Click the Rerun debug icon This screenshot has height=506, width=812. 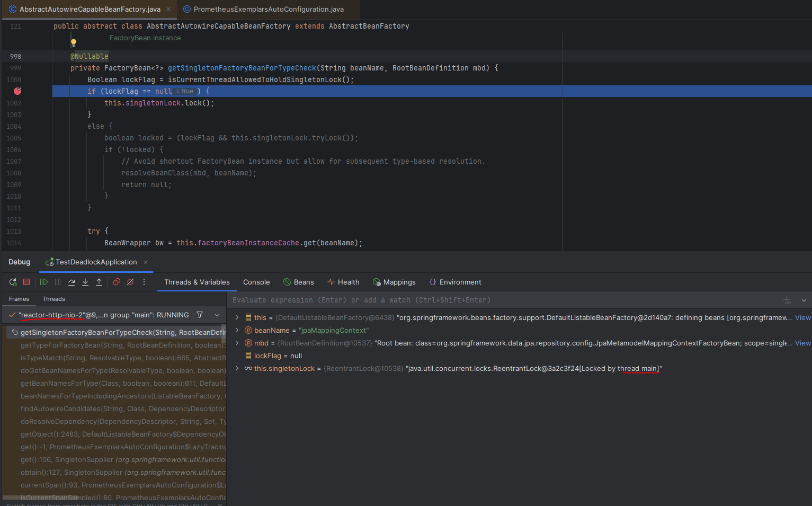[13, 282]
